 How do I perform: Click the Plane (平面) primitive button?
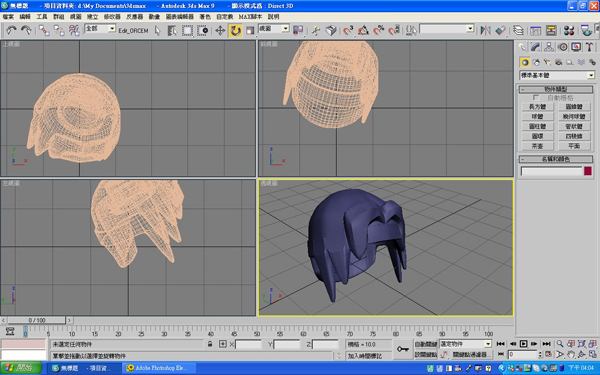574,146
